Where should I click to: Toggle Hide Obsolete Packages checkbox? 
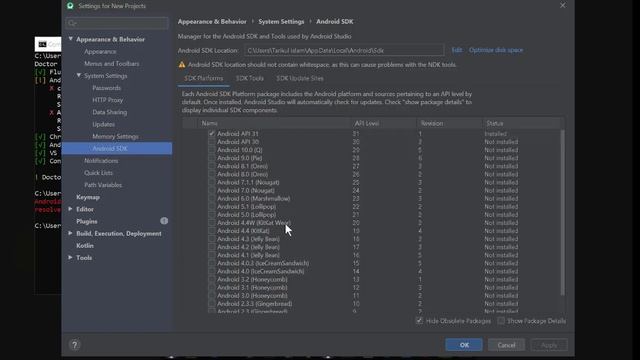pos(419,321)
